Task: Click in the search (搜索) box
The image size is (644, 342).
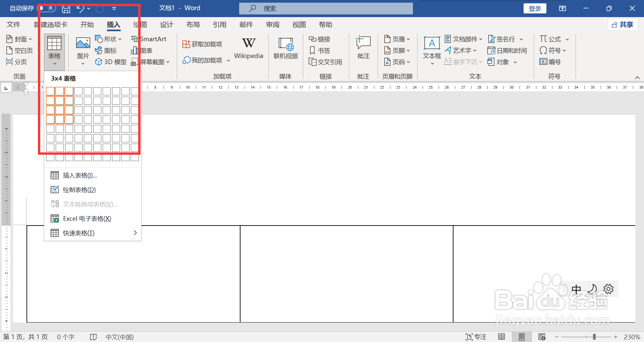Action: (326, 8)
